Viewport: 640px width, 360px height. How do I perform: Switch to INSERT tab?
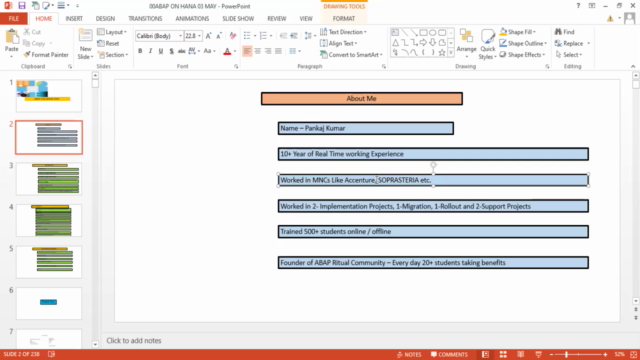pos(74,19)
